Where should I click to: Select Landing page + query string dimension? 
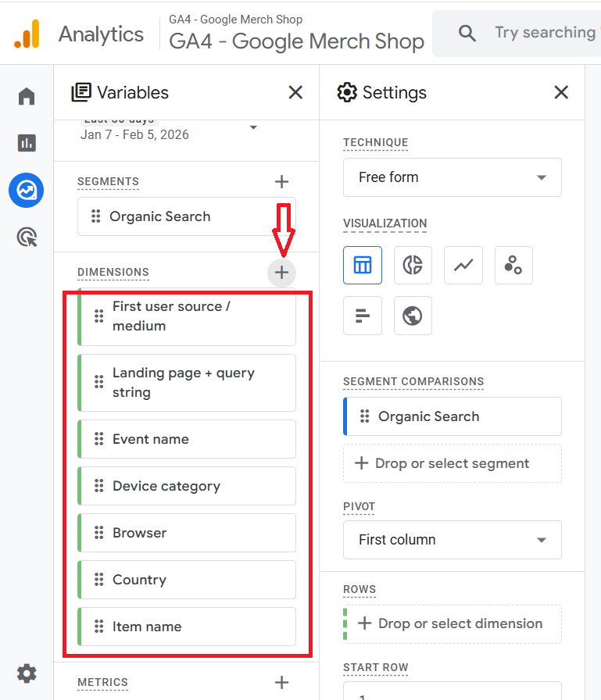187,383
